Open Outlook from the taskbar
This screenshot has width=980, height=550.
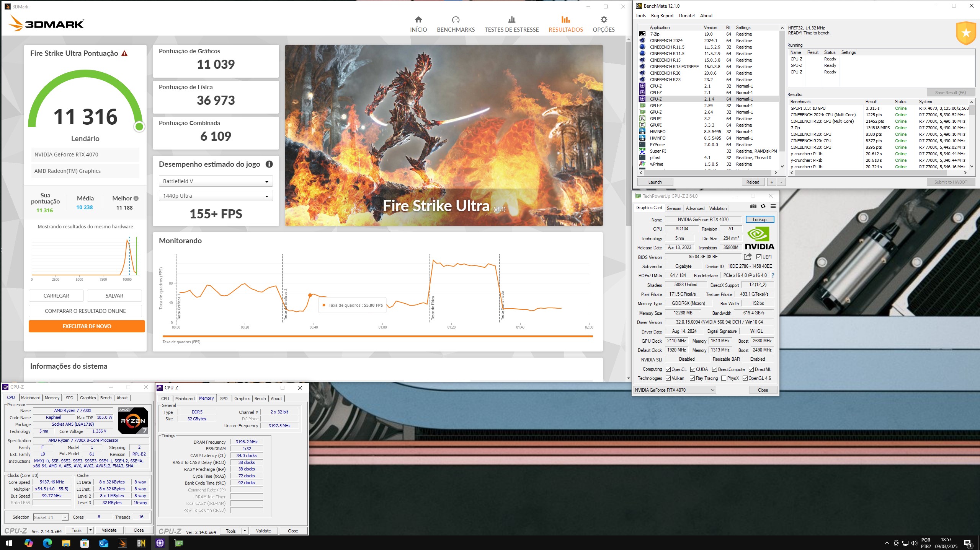click(x=103, y=543)
